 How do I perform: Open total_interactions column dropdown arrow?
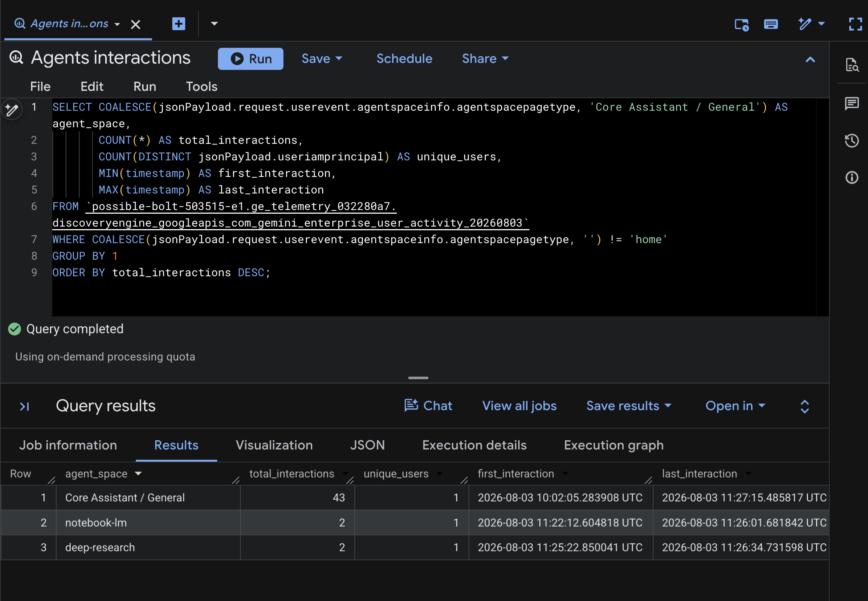pos(345,473)
